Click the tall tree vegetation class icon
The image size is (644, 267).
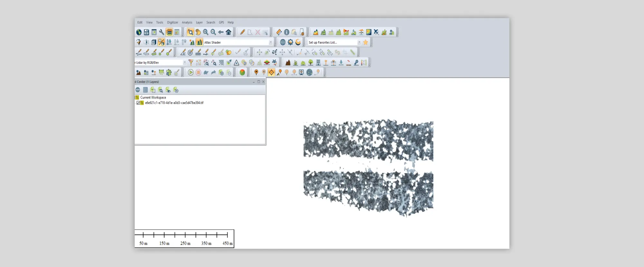[x=311, y=62]
